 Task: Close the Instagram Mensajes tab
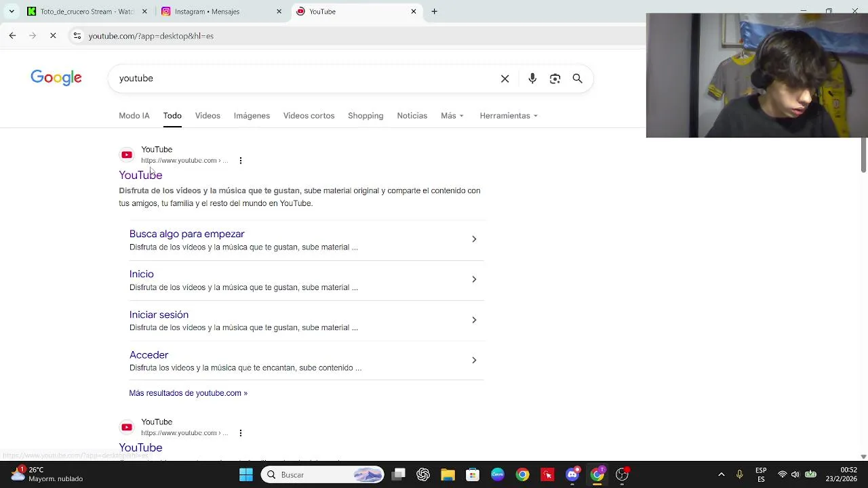pos(279,12)
